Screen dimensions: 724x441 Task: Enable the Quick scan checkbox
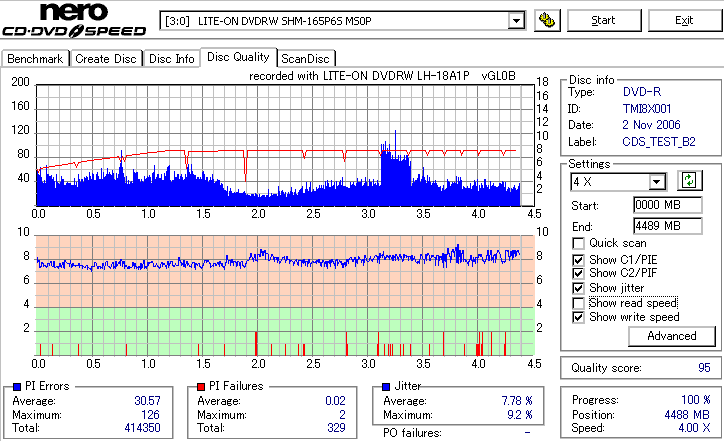tap(578, 243)
